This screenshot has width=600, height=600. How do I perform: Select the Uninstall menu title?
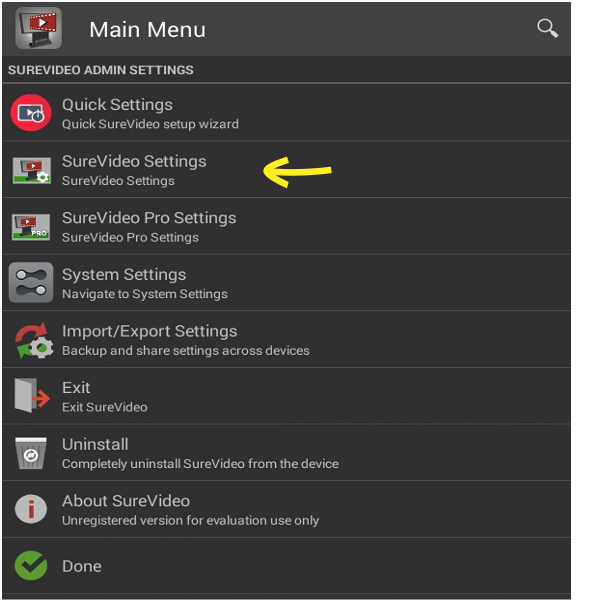click(95, 444)
